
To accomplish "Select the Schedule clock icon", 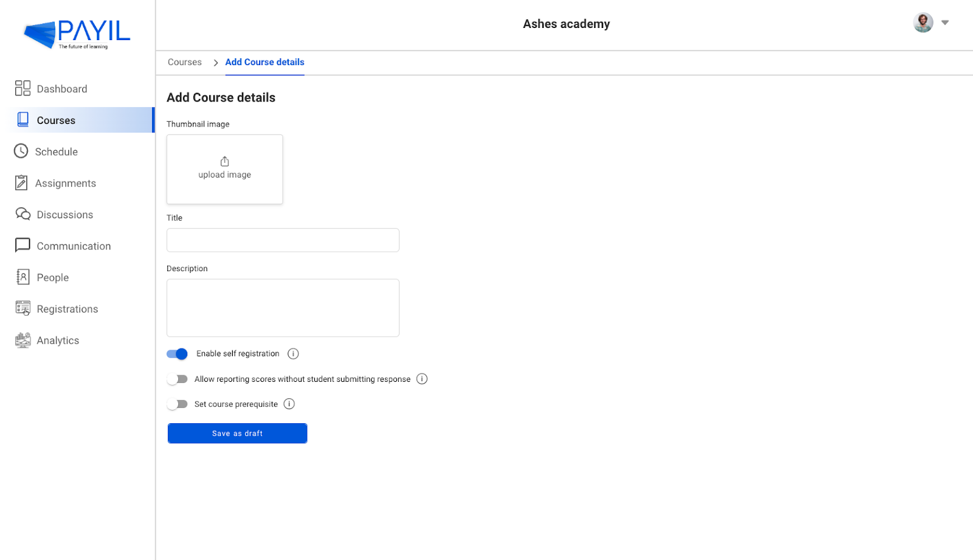I will coord(21,151).
